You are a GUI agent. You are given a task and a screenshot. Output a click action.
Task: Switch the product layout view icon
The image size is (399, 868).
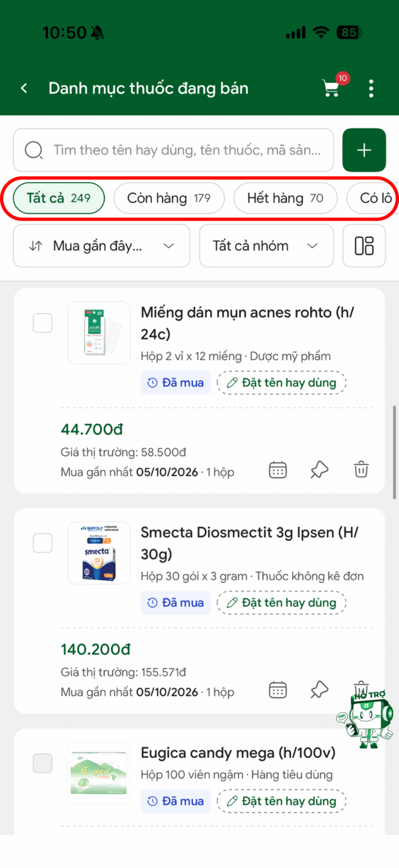coord(364,246)
